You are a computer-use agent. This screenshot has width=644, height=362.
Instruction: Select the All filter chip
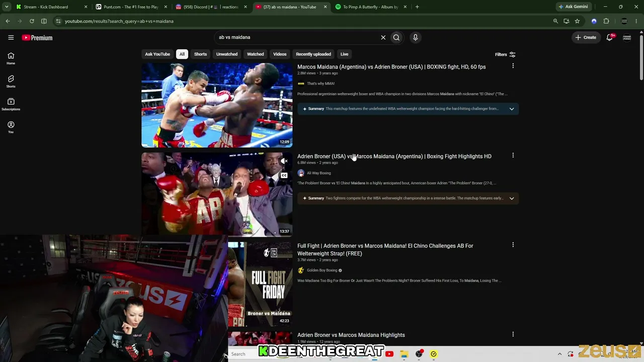182,54
